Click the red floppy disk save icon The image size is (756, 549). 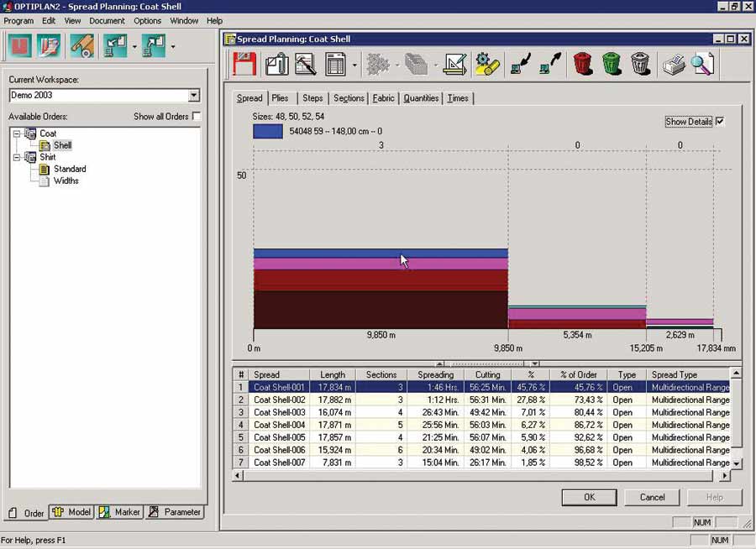[x=245, y=64]
